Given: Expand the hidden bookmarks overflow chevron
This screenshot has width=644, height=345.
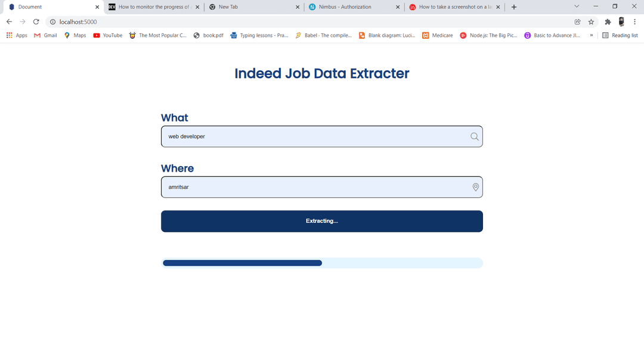Looking at the screenshot, I should tap(592, 35).
